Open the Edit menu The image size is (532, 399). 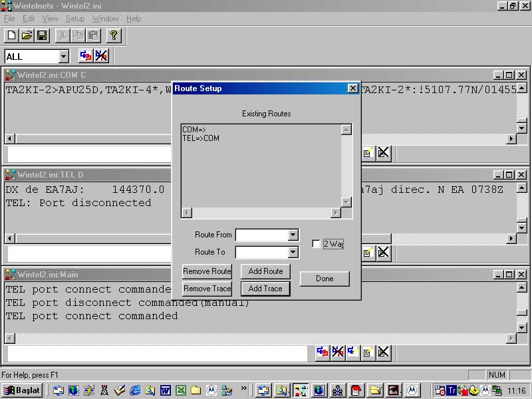tap(29, 19)
